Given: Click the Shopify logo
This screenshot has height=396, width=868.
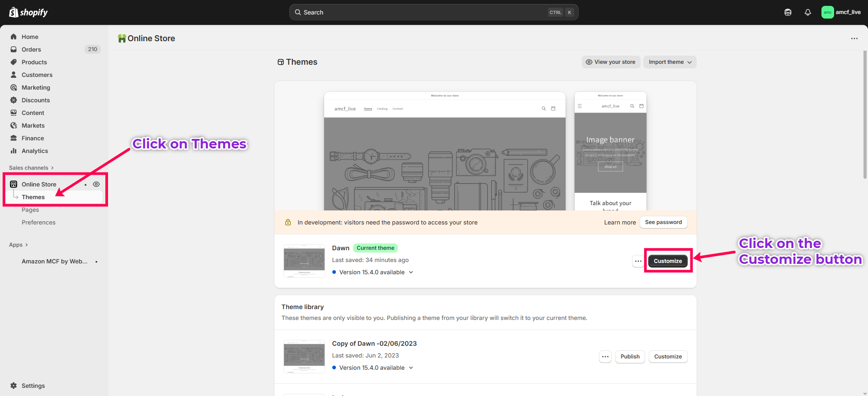Looking at the screenshot, I should point(28,12).
